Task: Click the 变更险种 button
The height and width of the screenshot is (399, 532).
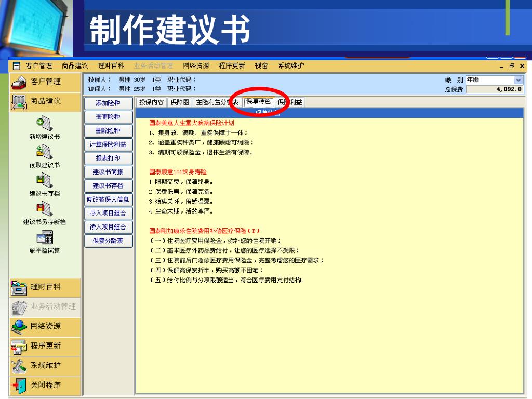Action: pos(108,117)
